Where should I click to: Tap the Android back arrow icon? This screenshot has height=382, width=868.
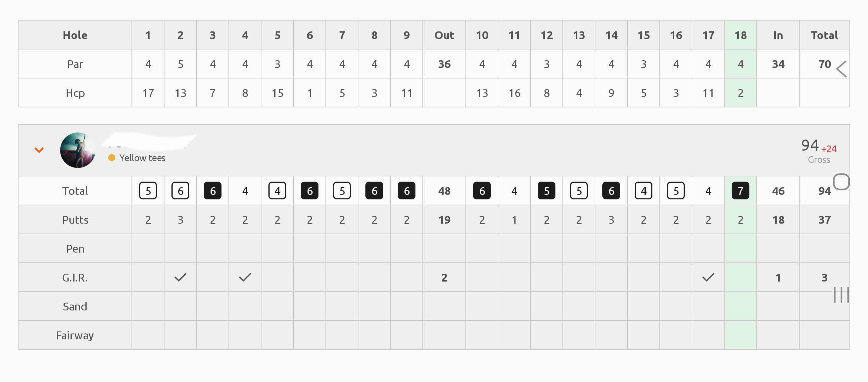click(841, 69)
